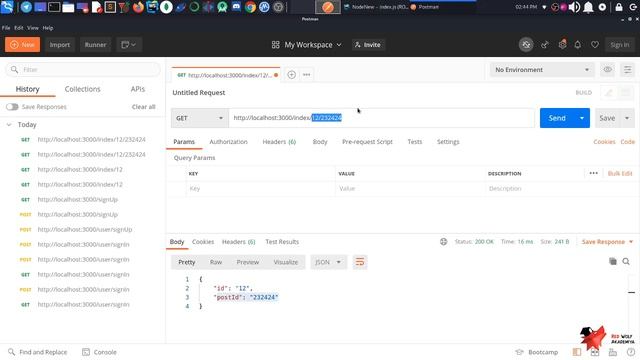This screenshot has height=360, width=640.
Task: Click the history Filter search field
Action: click(83, 70)
